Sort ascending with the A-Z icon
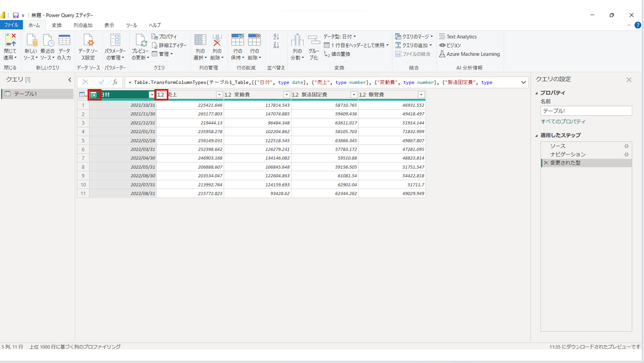Image resolution: width=644 pixels, height=363 pixels. coord(276,37)
